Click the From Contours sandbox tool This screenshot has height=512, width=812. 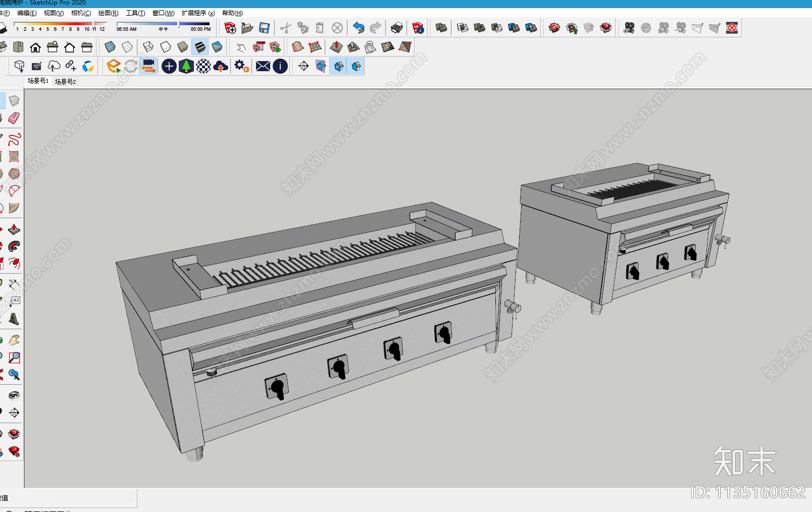[x=298, y=47]
